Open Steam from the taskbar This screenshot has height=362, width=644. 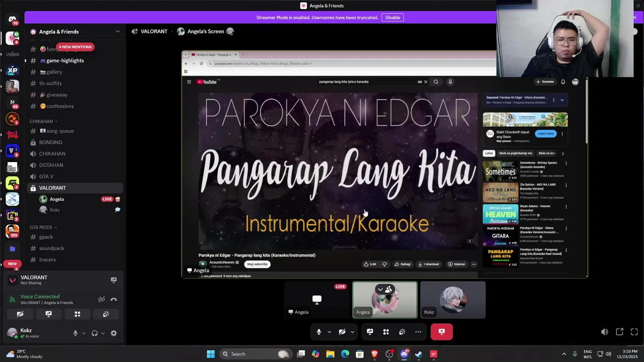(x=419, y=354)
